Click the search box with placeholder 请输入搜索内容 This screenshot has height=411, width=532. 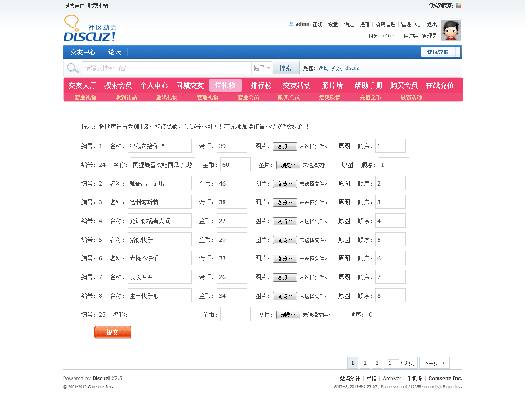(167, 68)
